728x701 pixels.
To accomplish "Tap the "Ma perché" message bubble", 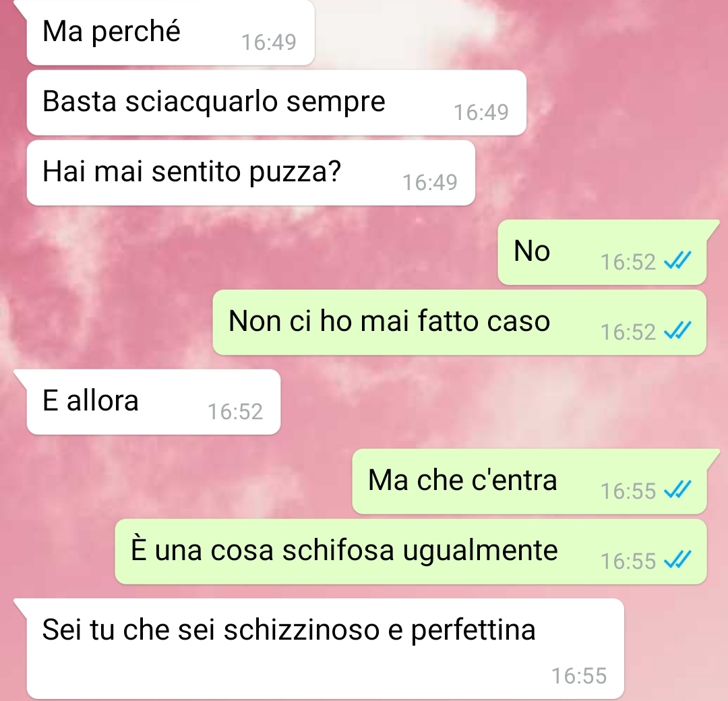I will [171, 32].
